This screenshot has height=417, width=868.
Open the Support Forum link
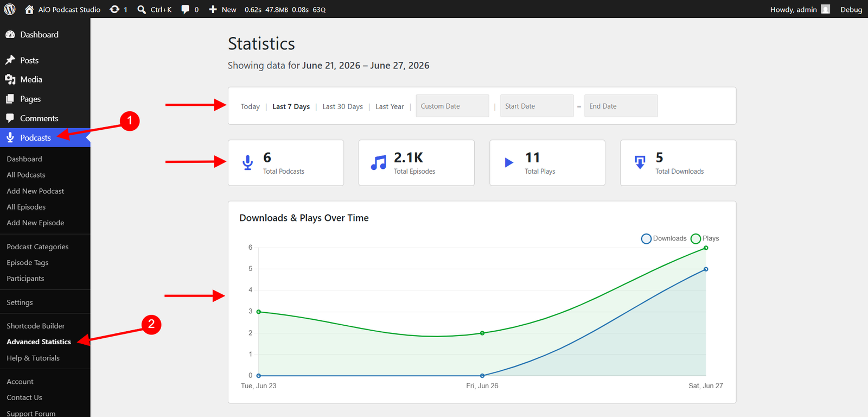(x=31, y=413)
